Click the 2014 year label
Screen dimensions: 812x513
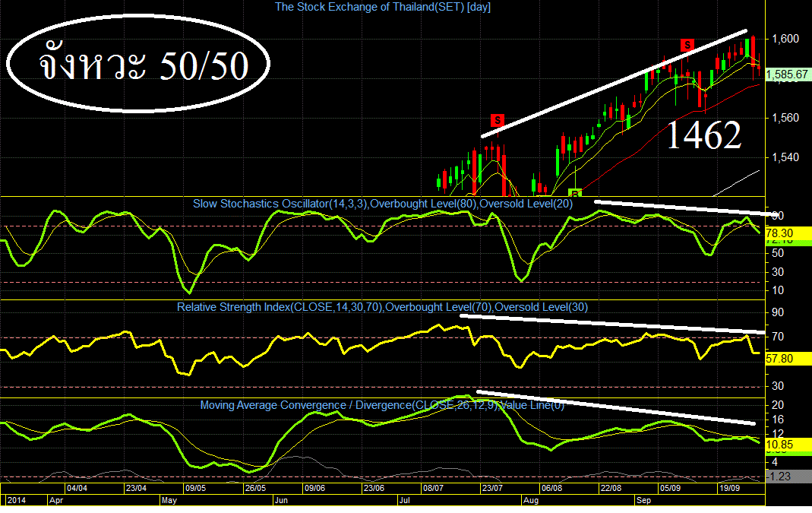[16, 500]
